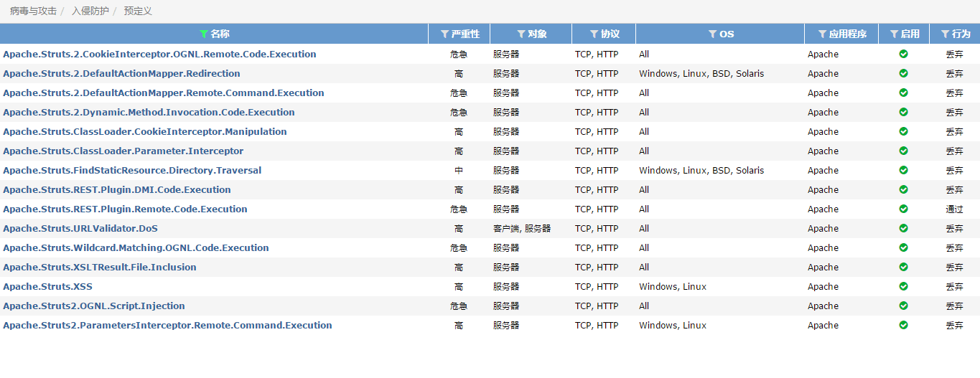Go to 病毒与攻击 breadcrumb

[33, 11]
